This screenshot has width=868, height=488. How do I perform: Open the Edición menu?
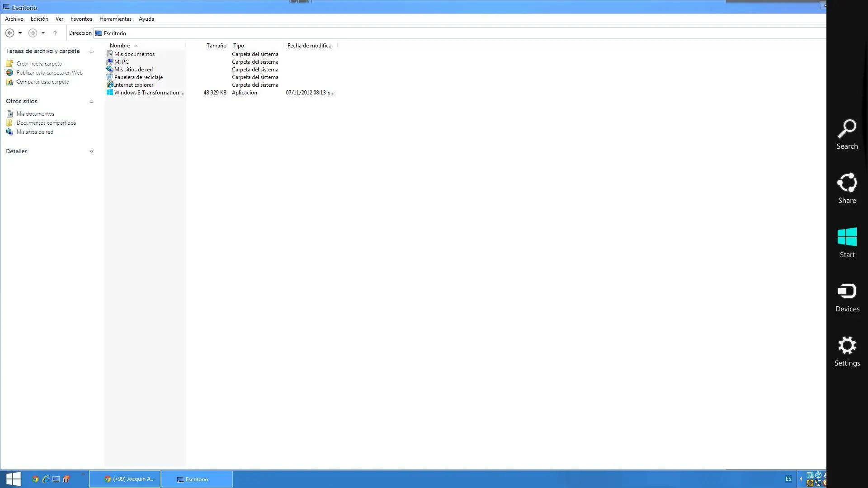[x=39, y=19]
